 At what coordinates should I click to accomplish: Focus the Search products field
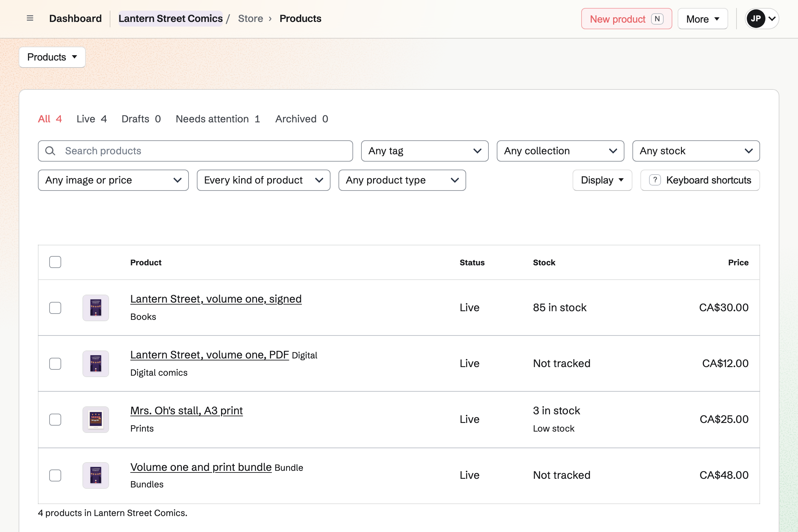pyautogui.click(x=196, y=151)
